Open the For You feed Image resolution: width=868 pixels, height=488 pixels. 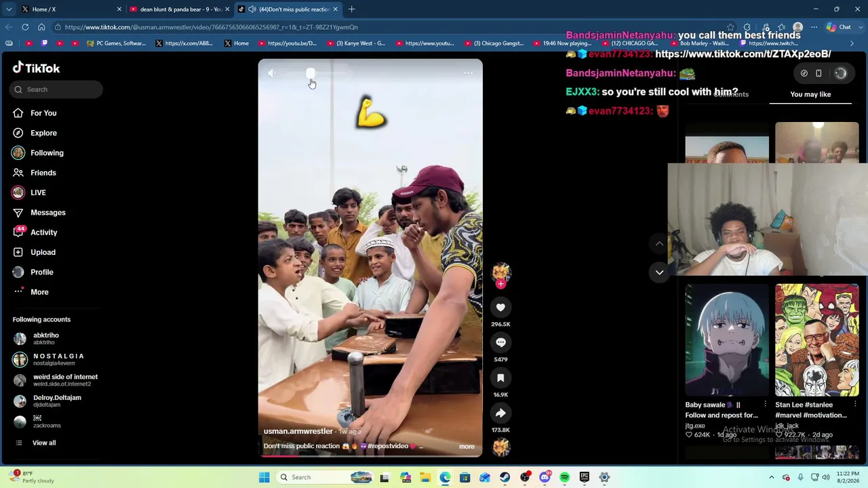[35, 113]
